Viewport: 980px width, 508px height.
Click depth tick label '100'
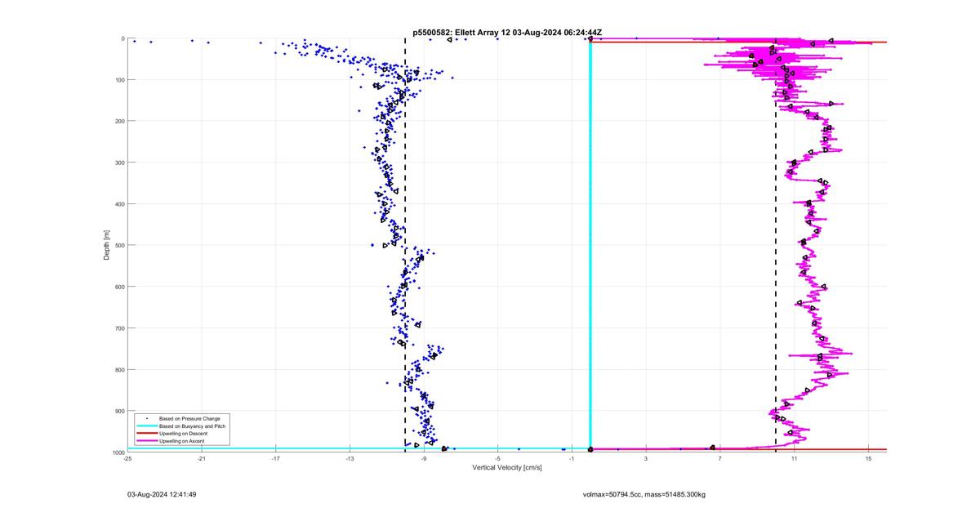(x=119, y=80)
